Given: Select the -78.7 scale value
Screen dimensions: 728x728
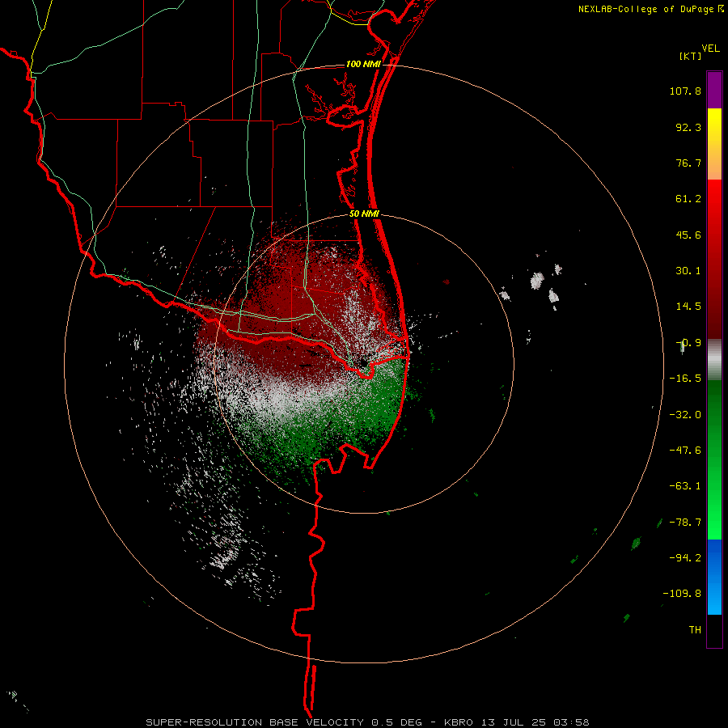Looking at the screenshot, I should point(685,523).
